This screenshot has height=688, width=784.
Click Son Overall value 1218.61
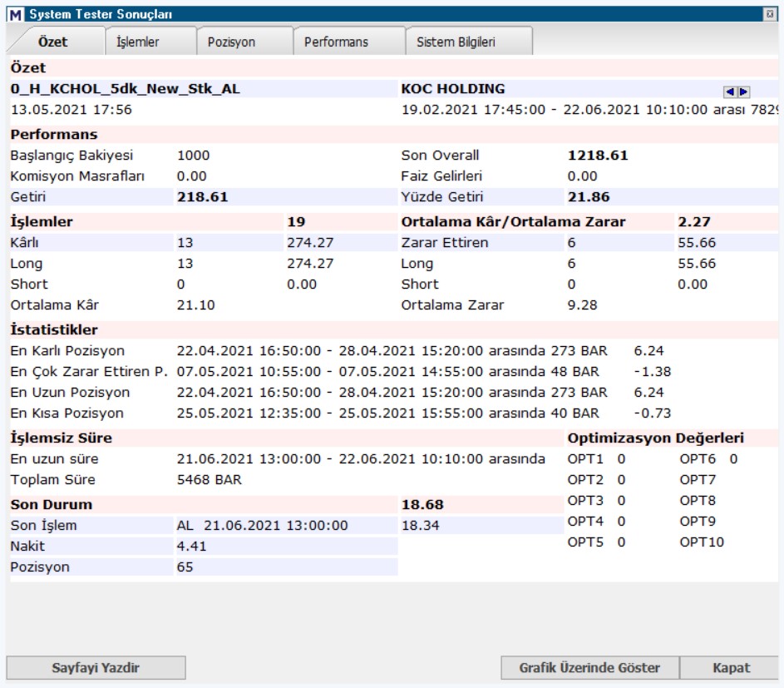(598, 155)
